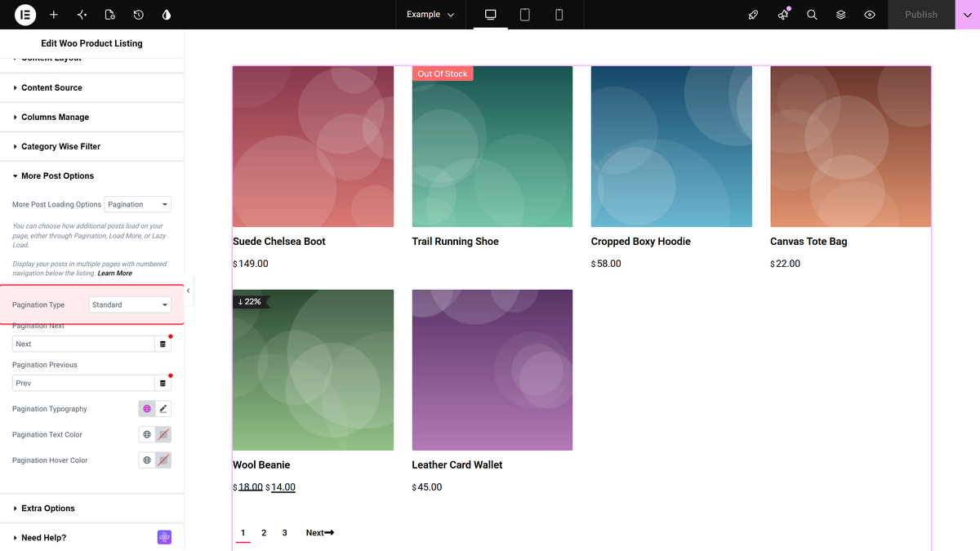Click the dynamic tags icon for Pagination Previous
This screenshot has width=980, height=551.
(163, 383)
